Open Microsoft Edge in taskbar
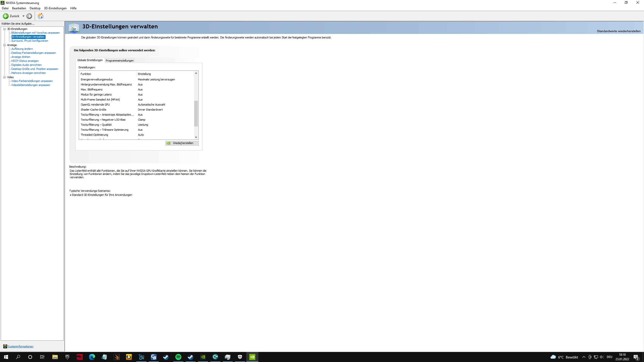Image resolution: width=644 pixels, height=362 pixels. 92,357
